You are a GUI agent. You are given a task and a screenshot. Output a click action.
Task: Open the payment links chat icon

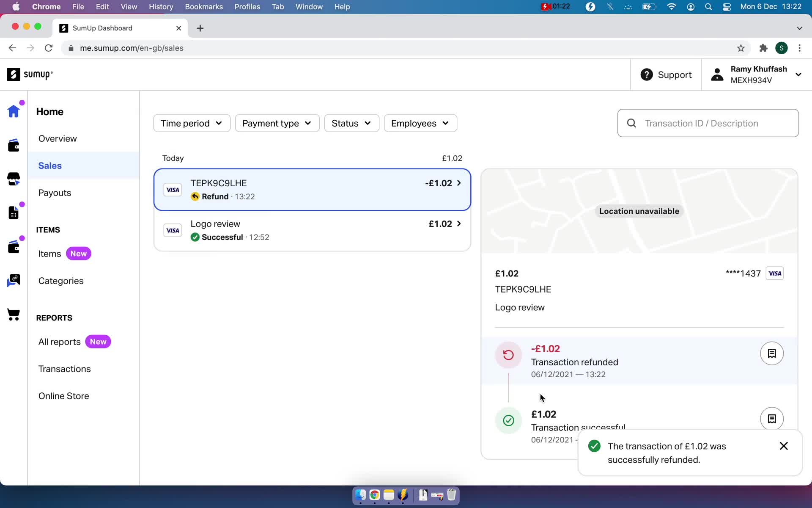[14, 280]
